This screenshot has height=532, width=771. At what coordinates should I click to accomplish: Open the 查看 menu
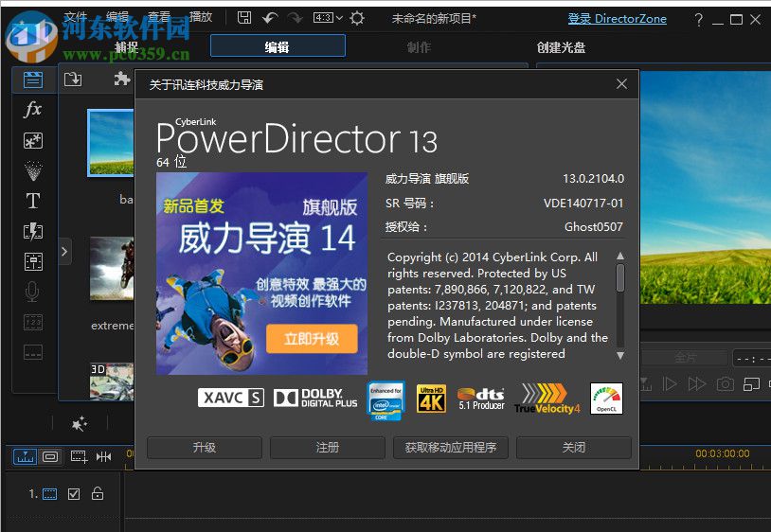pos(159,17)
